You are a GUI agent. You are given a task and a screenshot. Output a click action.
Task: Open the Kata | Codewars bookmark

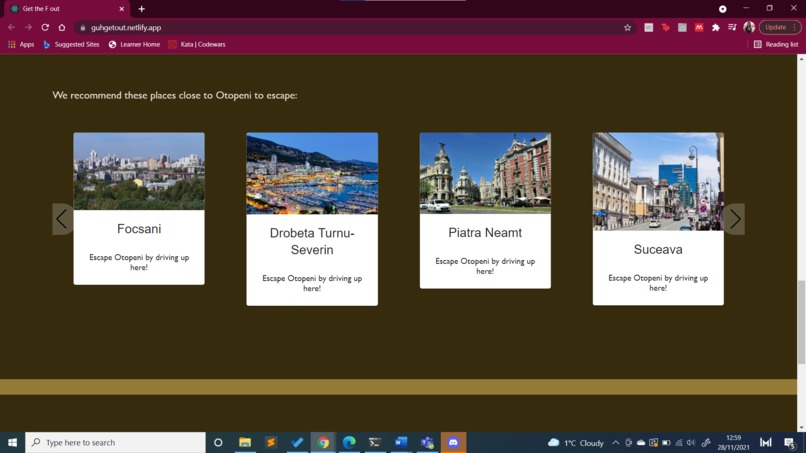(197, 45)
